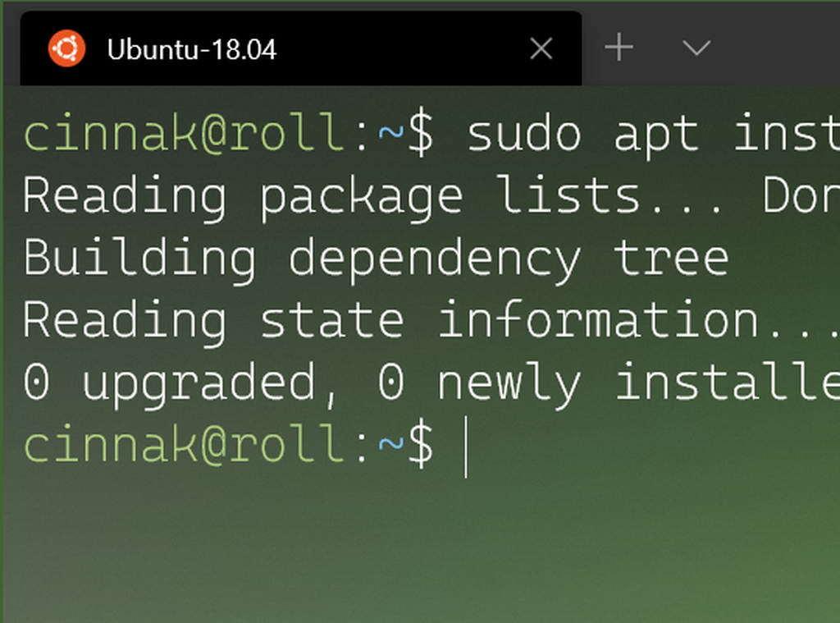Click "cinnak@roll" in the first prompt line
The width and height of the screenshot is (840, 623).
185,135
